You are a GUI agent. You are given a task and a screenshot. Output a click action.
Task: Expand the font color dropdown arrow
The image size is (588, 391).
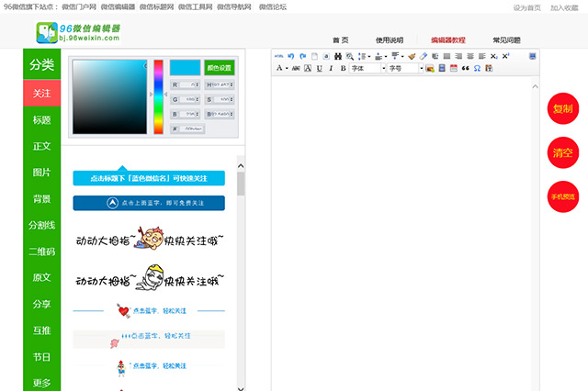pos(287,68)
